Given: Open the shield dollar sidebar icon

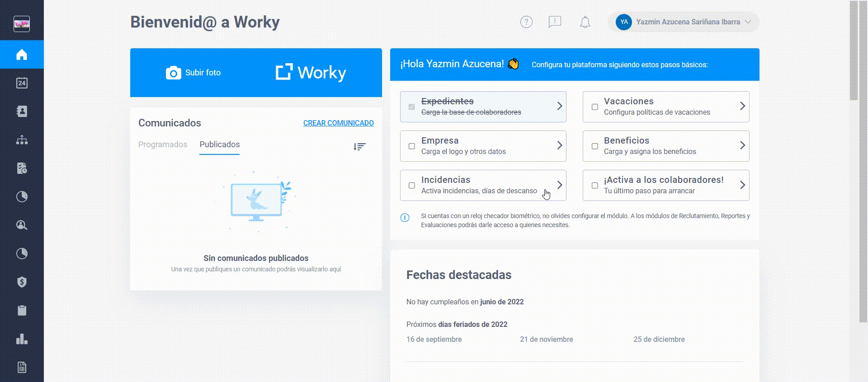Looking at the screenshot, I should click(x=22, y=282).
